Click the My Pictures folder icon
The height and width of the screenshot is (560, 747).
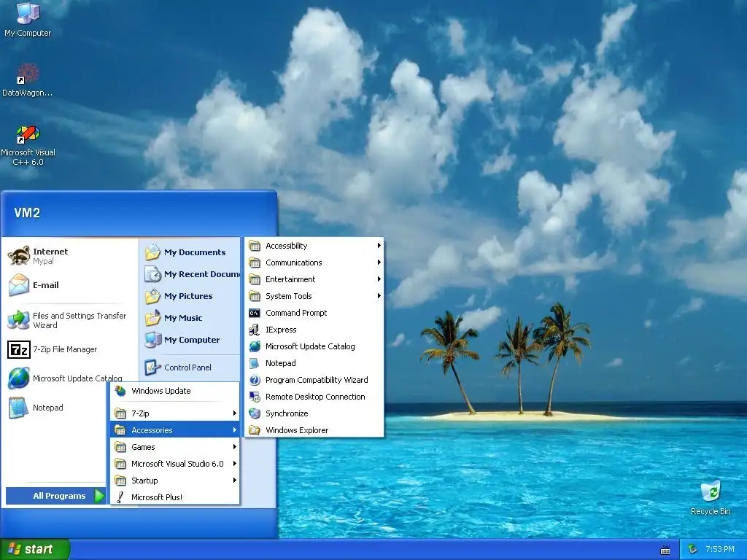tap(153, 296)
